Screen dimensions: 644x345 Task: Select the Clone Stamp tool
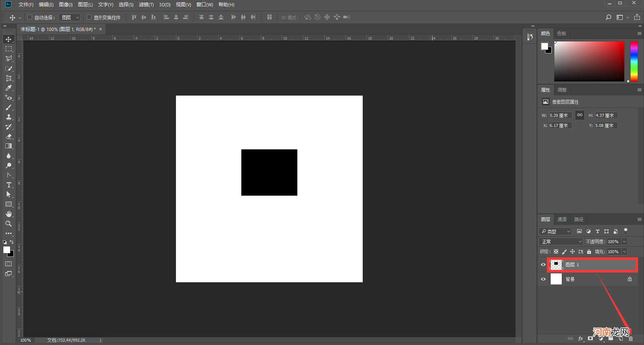pos(9,117)
